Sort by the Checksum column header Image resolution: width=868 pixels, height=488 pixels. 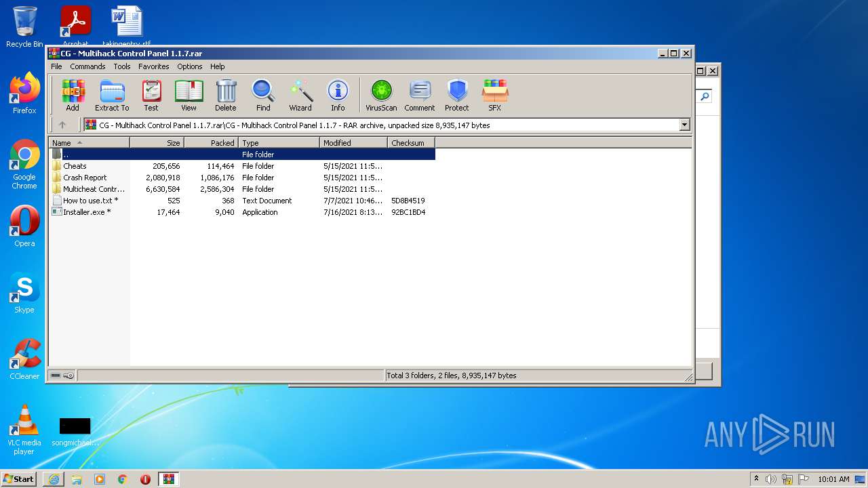411,142
